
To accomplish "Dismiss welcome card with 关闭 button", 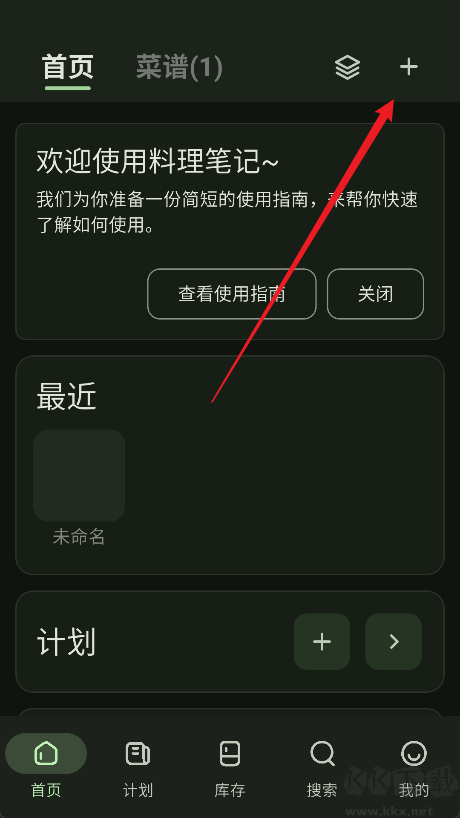I will click(376, 294).
